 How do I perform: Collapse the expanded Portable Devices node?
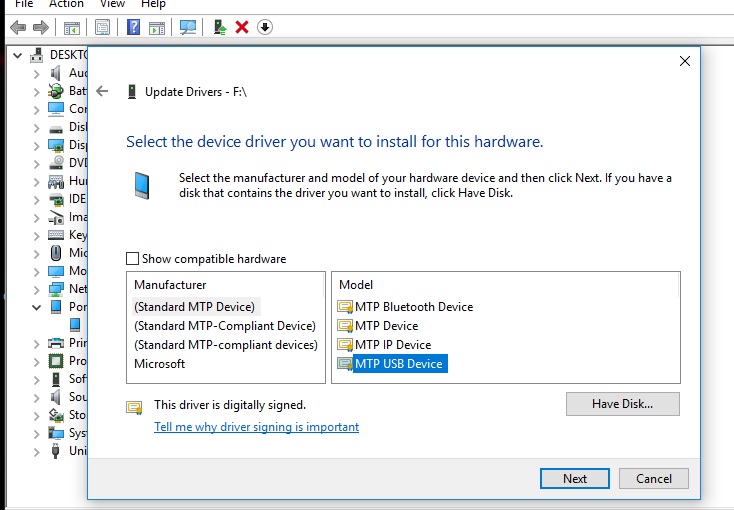click(x=37, y=307)
